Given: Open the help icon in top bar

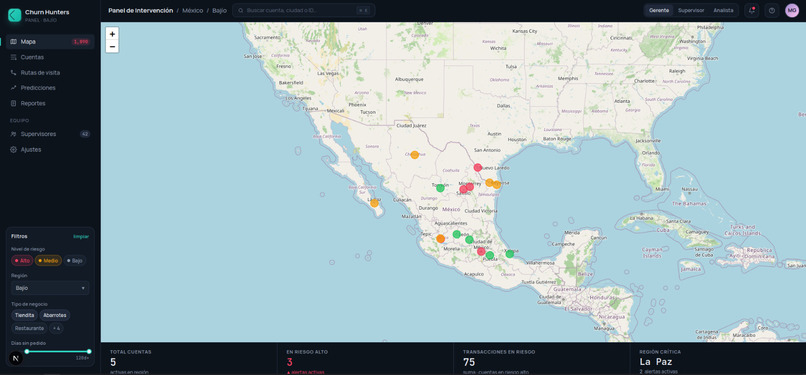Looking at the screenshot, I should click(772, 10).
